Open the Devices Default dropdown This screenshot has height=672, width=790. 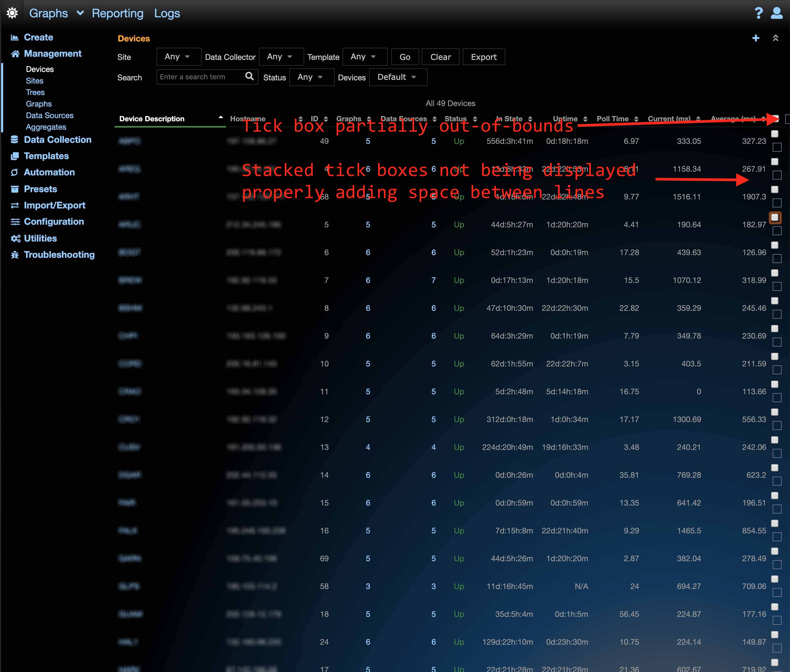[398, 77]
